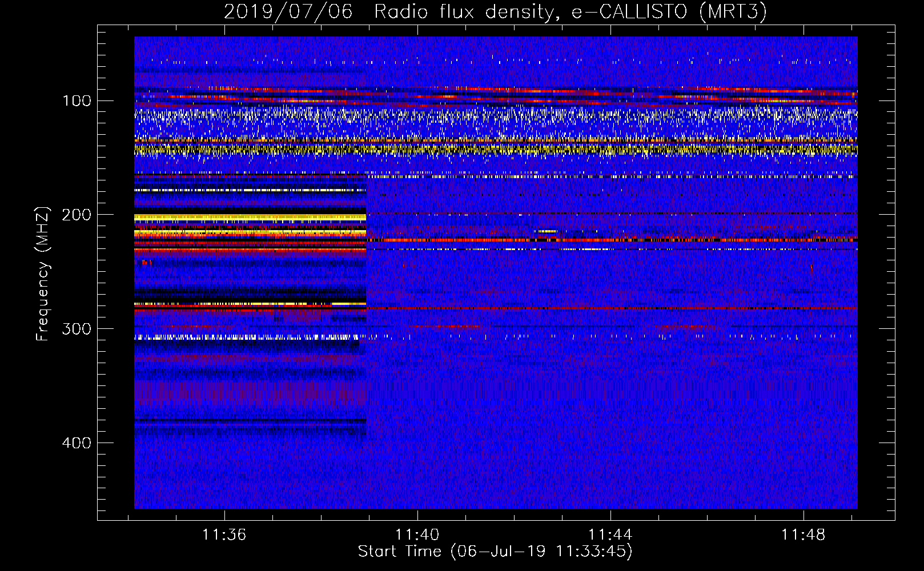Click the 'Frequency (MHZ)' axis label

[43, 274]
